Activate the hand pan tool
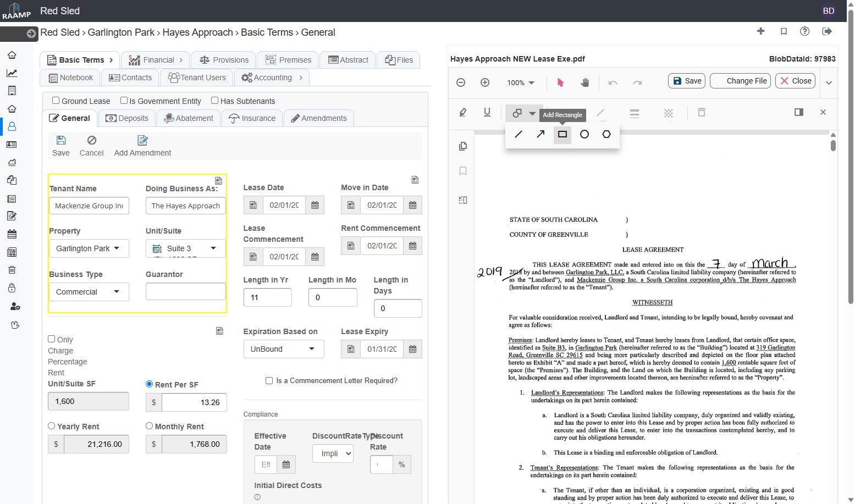This screenshot has height=504, width=855. tap(584, 82)
